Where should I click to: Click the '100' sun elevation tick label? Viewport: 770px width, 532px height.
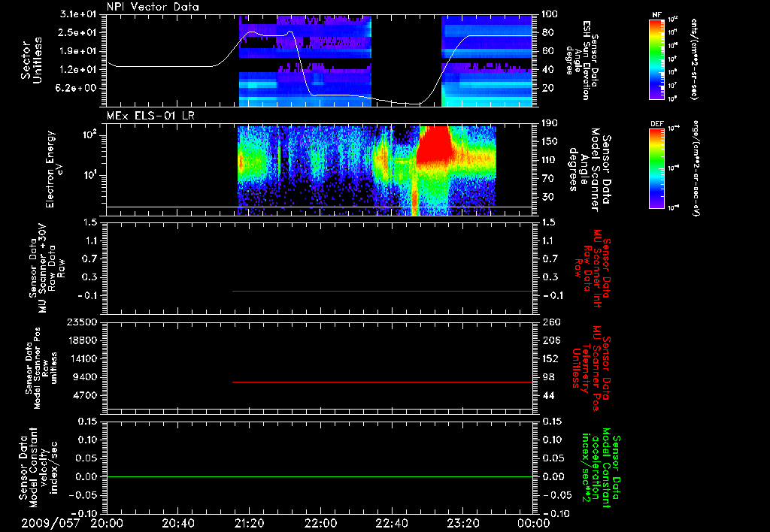click(x=550, y=14)
